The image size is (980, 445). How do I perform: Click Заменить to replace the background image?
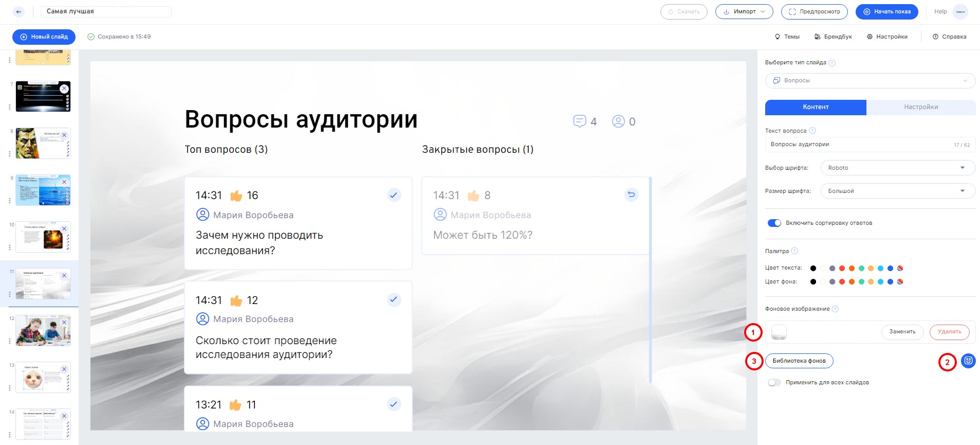click(x=902, y=332)
